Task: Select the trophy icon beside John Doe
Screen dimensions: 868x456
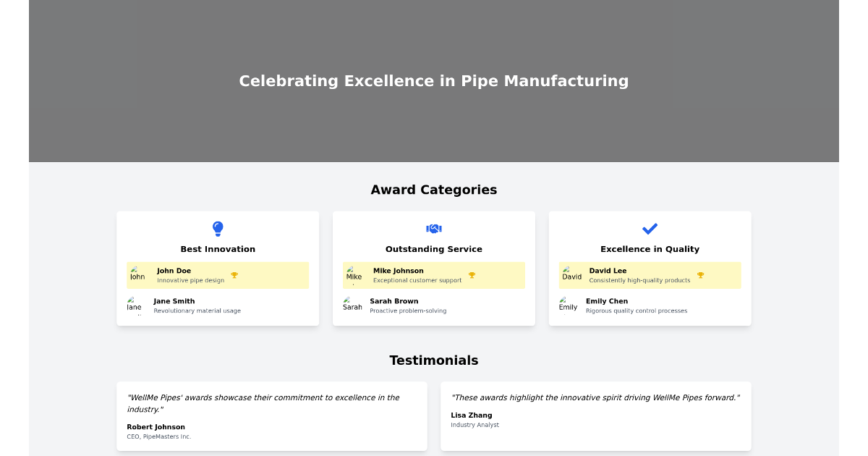Action: [235, 275]
